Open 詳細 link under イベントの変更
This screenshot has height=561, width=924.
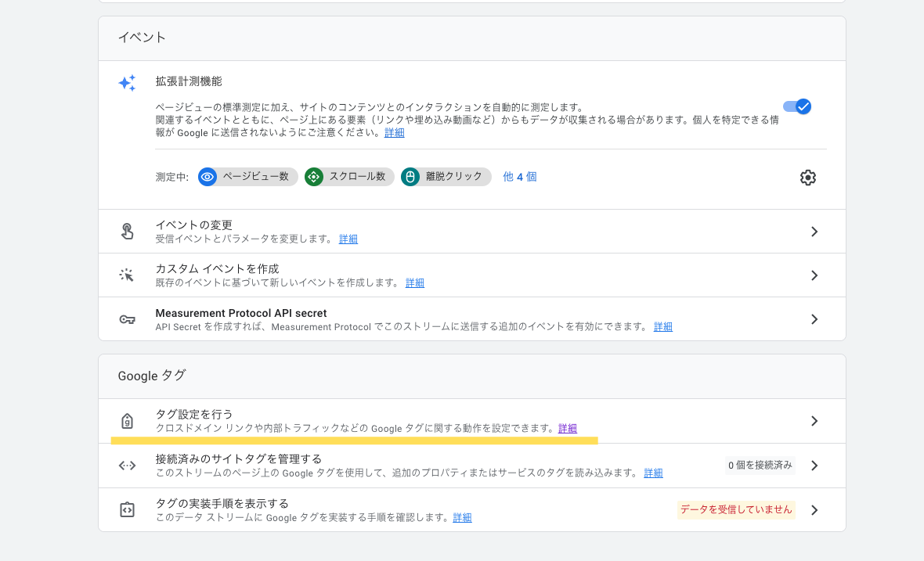point(348,239)
